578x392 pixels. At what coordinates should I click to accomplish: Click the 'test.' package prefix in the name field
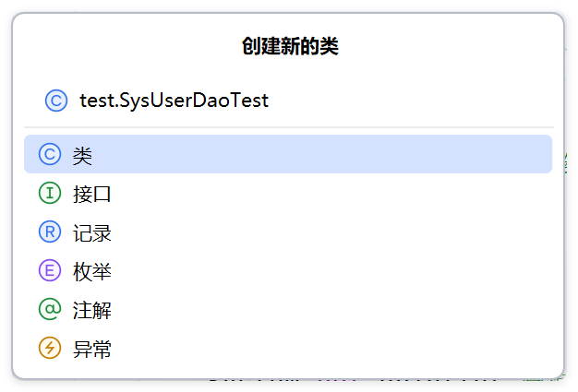(x=99, y=101)
